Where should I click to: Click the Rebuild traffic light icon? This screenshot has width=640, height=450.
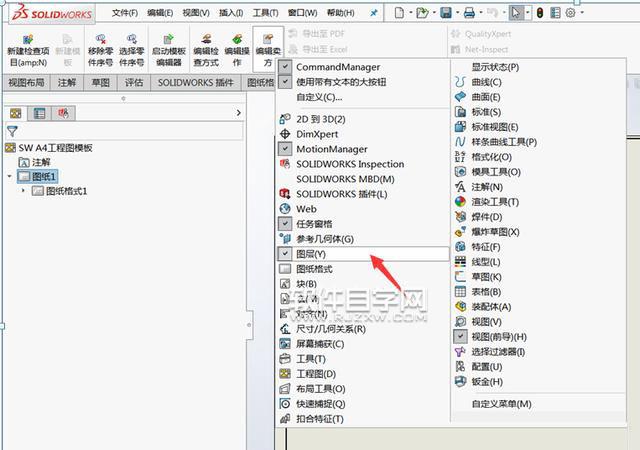[540, 13]
